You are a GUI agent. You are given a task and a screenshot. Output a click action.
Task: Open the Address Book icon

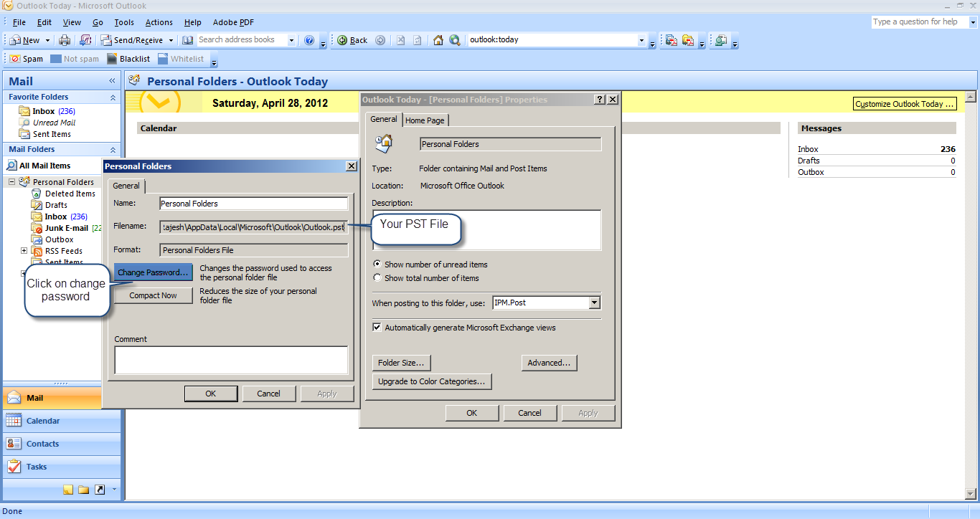[x=188, y=40]
